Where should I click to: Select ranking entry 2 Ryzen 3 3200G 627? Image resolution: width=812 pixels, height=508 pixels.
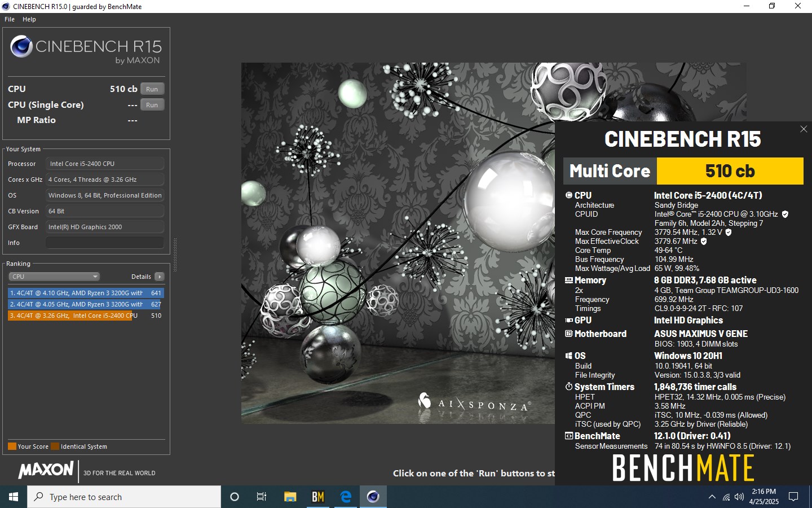click(86, 304)
